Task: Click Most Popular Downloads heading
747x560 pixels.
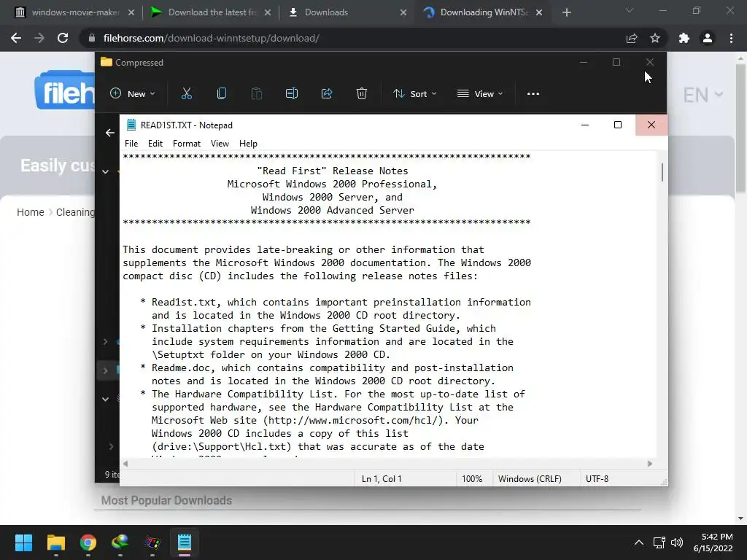Action: point(166,500)
